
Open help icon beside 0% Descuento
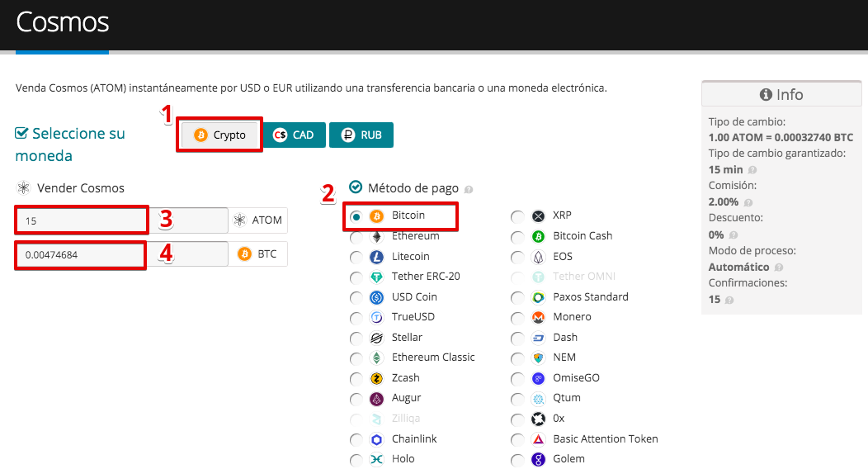coord(734,234)
